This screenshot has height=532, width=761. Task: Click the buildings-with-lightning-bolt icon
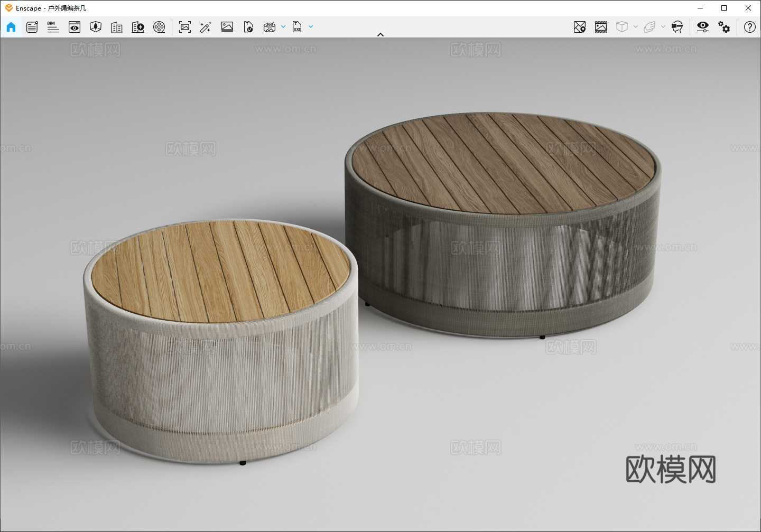(x=138, y=27)
